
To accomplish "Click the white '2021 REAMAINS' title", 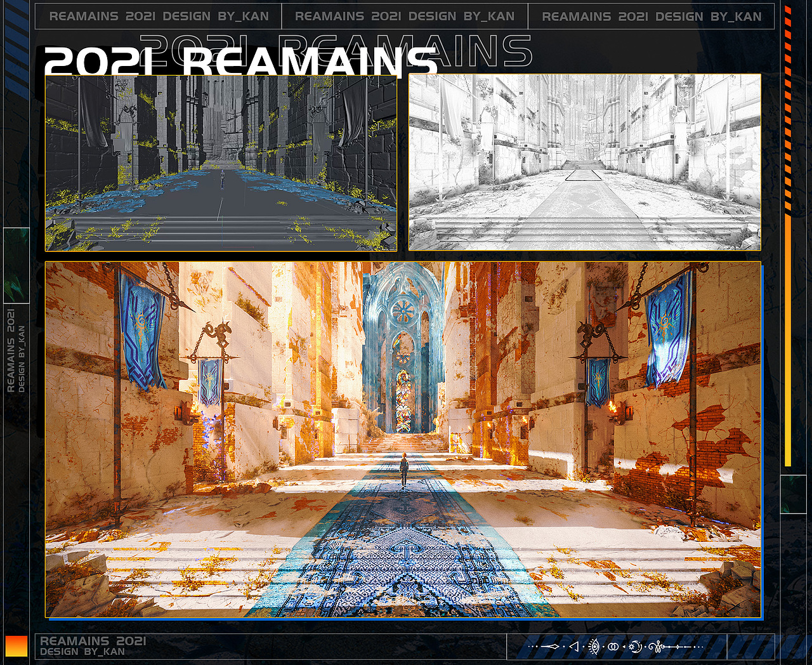I will 240,62.
